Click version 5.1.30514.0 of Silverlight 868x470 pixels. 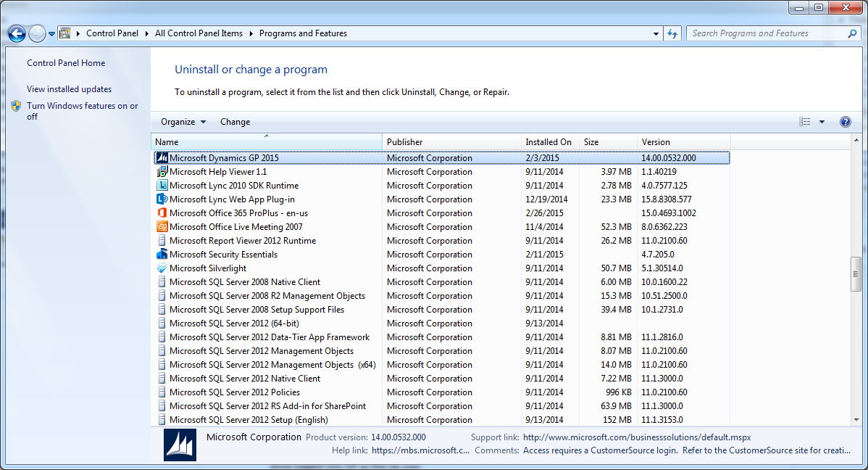coord(662,268)
